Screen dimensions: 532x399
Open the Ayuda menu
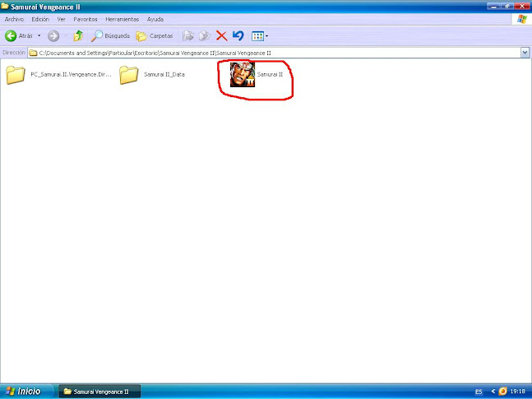point(155,20)
